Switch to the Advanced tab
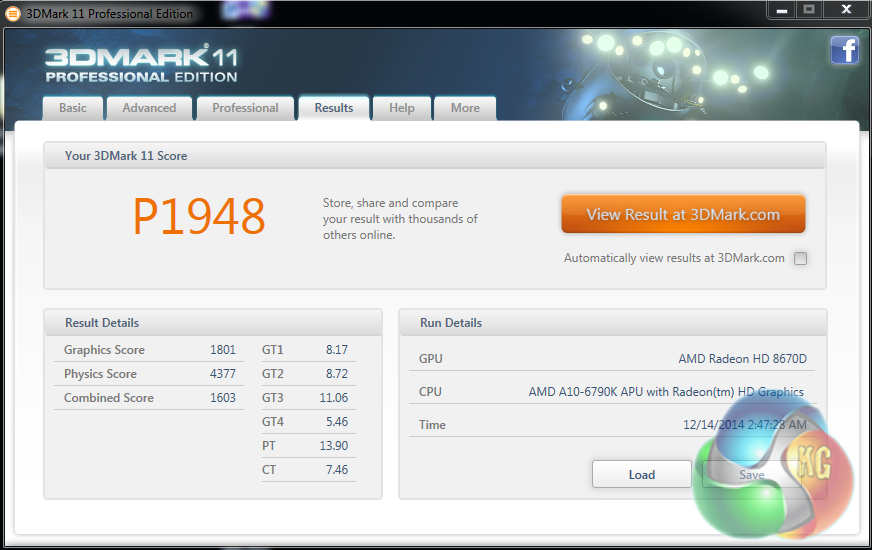Viewport: 872px width, 550px height. click(149, 108)
